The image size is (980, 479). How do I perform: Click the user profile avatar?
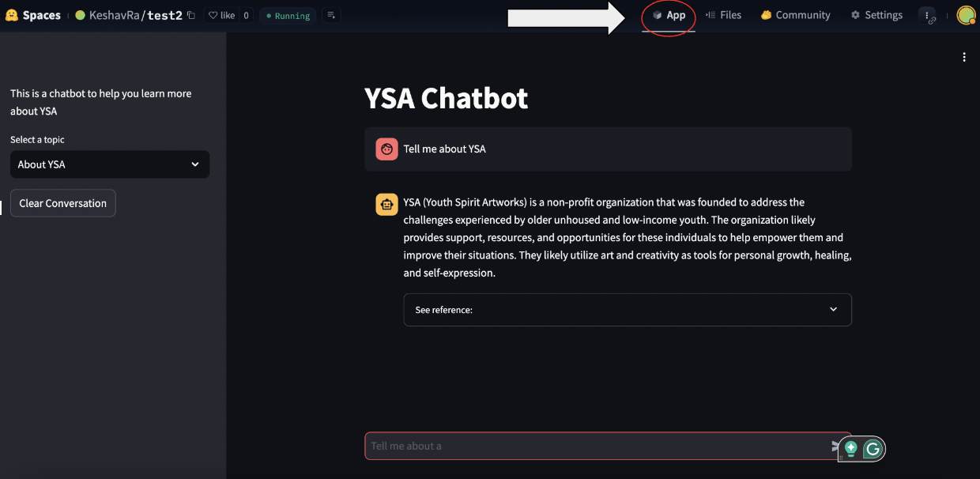[x=966, y=15]
